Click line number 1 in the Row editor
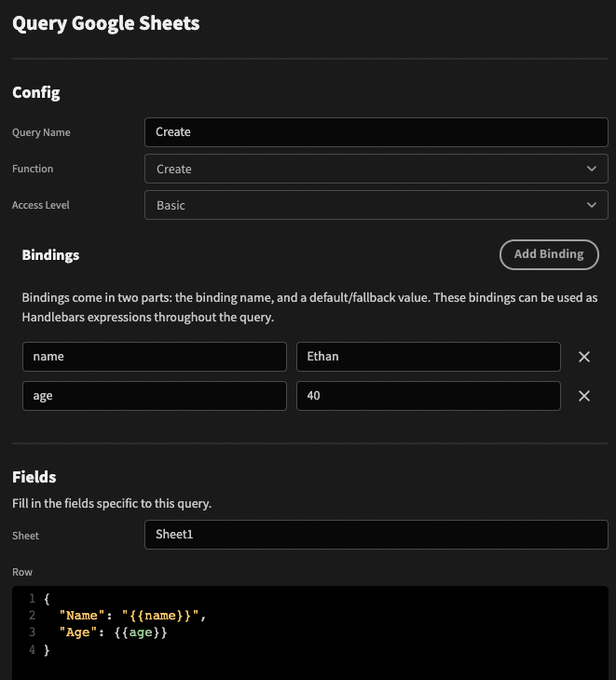Screen dimensions: 616x680 pyautogui.click(x=32, y=598)
